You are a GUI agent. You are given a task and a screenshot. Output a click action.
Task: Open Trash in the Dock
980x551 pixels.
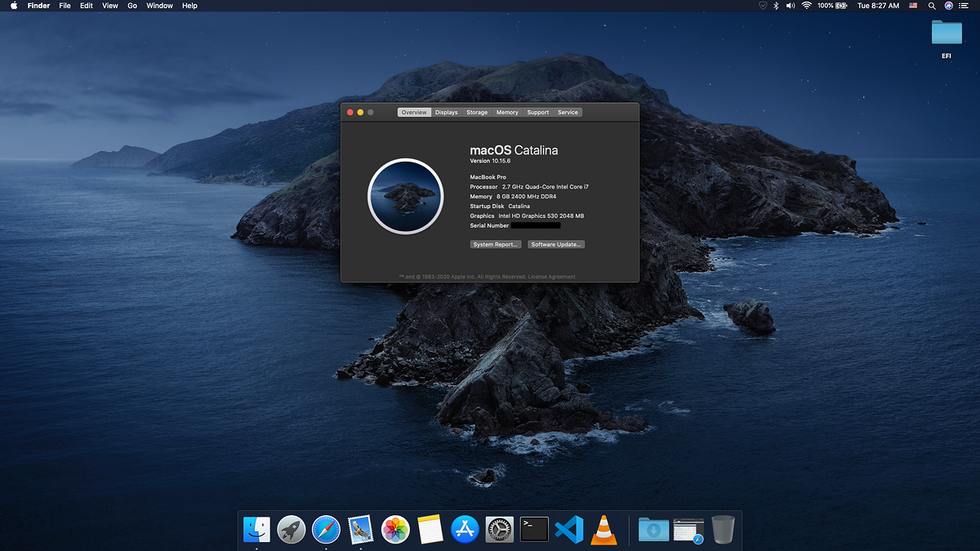point(724,530)
